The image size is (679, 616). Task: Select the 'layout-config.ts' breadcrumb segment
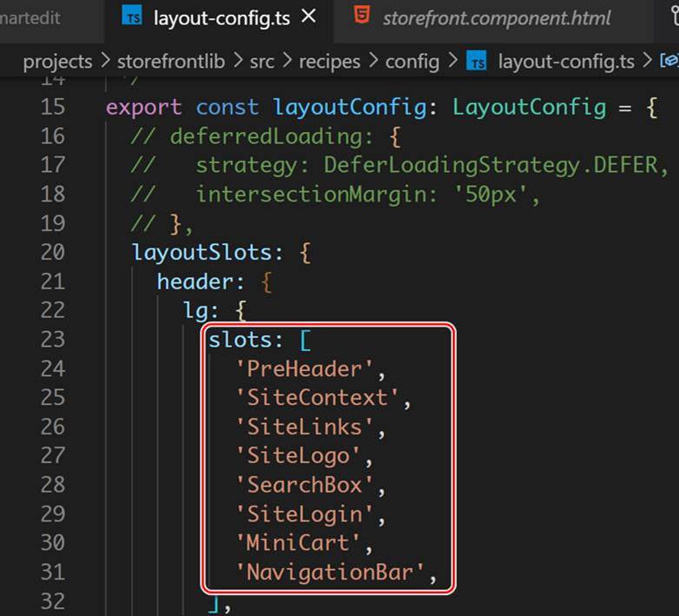click(x=566, y=62)
